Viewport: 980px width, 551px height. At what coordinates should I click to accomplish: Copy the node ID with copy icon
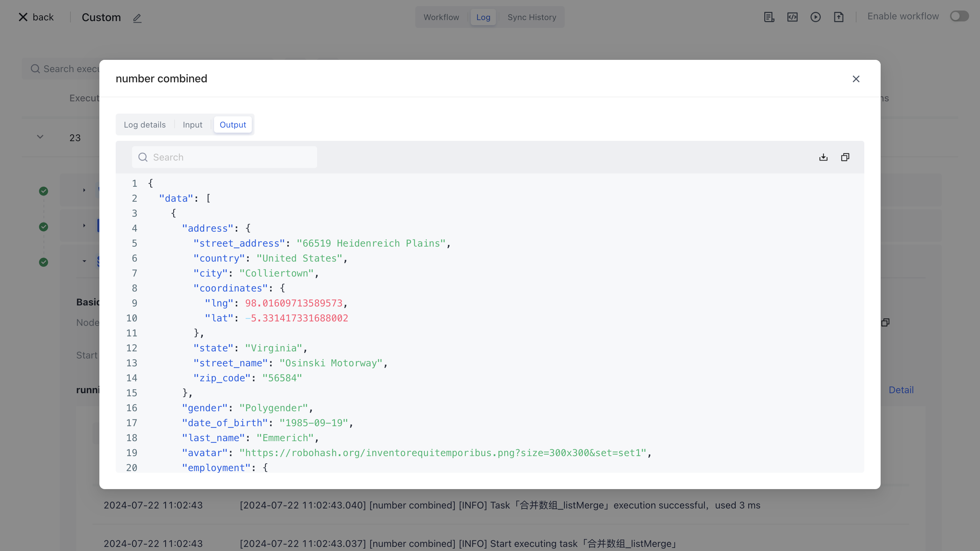tap(885, 322)
